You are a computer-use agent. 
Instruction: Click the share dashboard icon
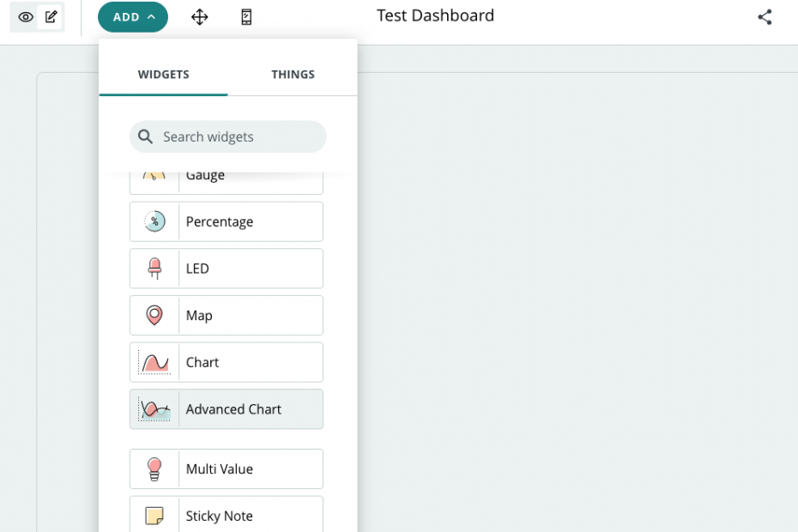[765, 17]
